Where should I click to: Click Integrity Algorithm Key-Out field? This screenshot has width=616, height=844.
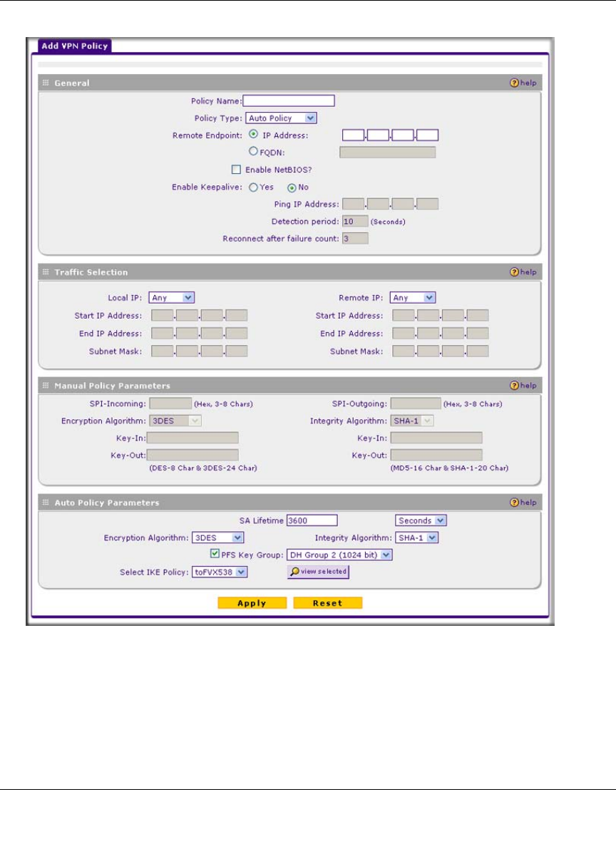[436, 456]
